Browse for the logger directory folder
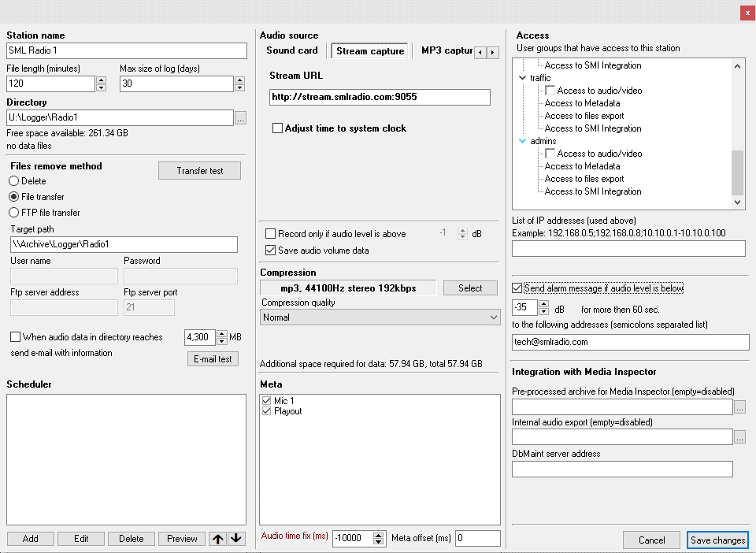Screen dimensions: 756x553 (241, 117)
